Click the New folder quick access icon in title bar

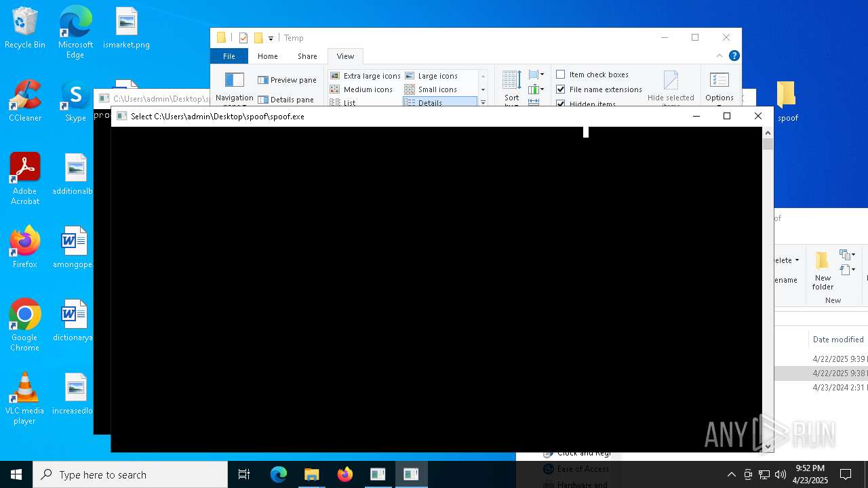pyautogui.click(x=258, y=38)
